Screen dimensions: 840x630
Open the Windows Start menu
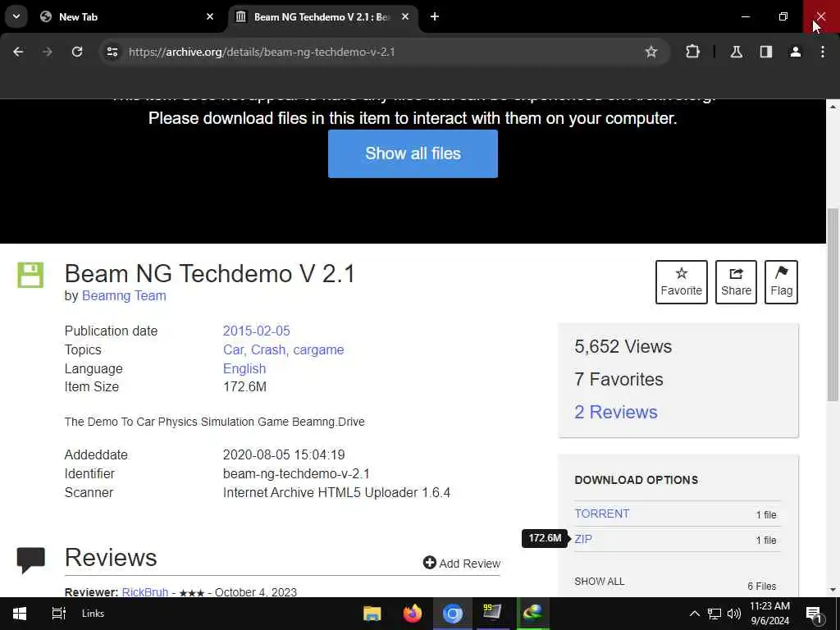[x=20, y=614]
